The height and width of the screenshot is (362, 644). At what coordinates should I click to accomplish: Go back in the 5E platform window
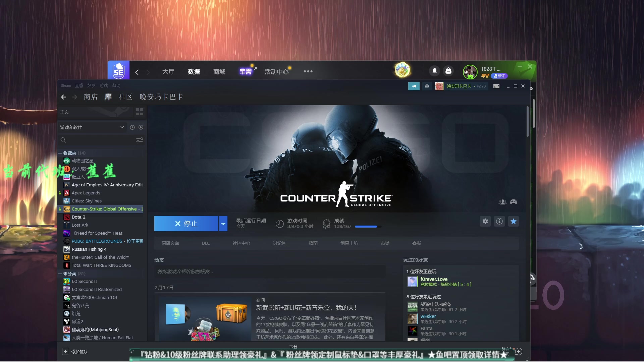137,72
